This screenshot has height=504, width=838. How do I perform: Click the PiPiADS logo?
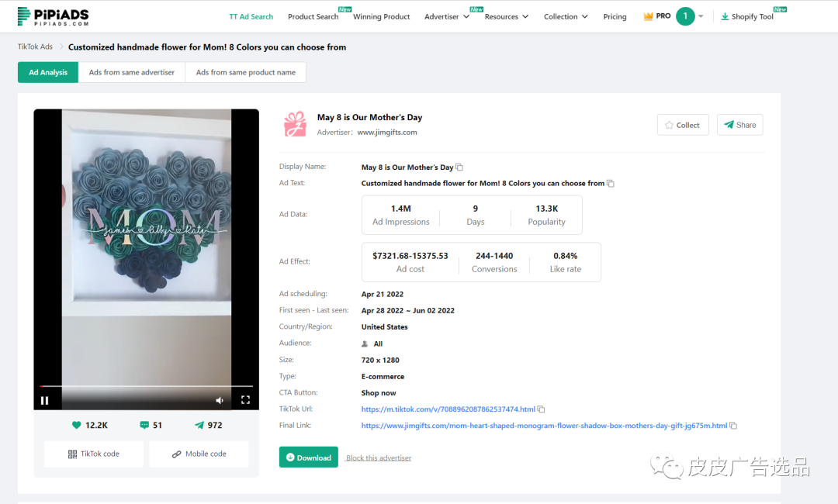pos(53,16)
